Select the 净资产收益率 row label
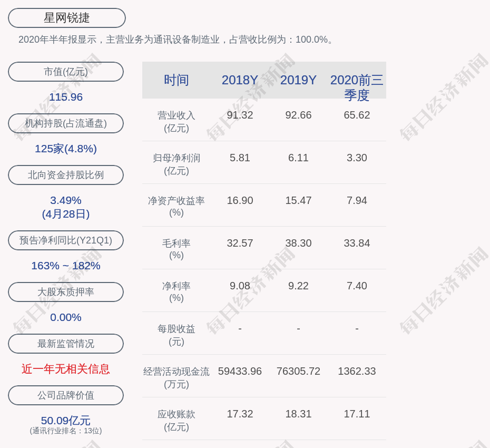The width and height of the screenshot is (490, 448). tap(177, 207)
